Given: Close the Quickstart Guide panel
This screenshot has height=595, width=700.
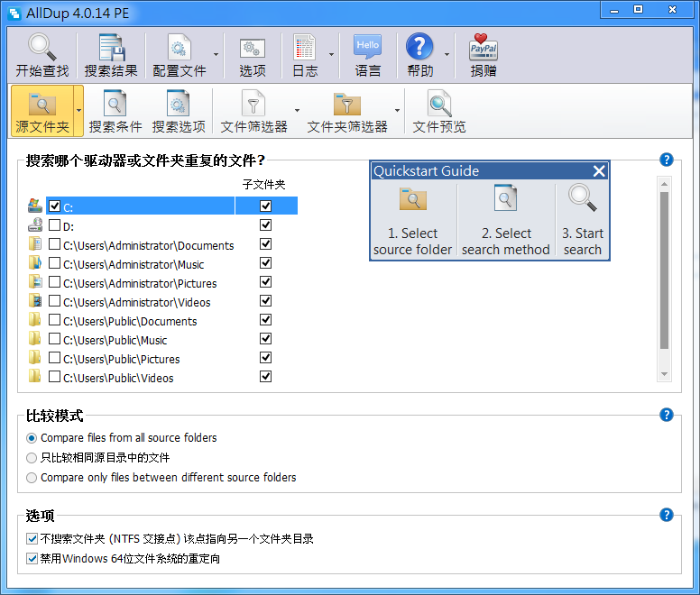Looking at the screenshot, I should click(x=599, y=170).
